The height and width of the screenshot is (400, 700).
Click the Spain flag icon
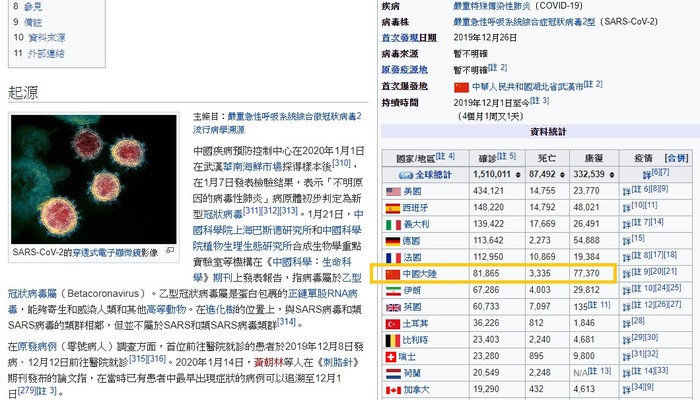pyautogui.click(x=393, y=208)
